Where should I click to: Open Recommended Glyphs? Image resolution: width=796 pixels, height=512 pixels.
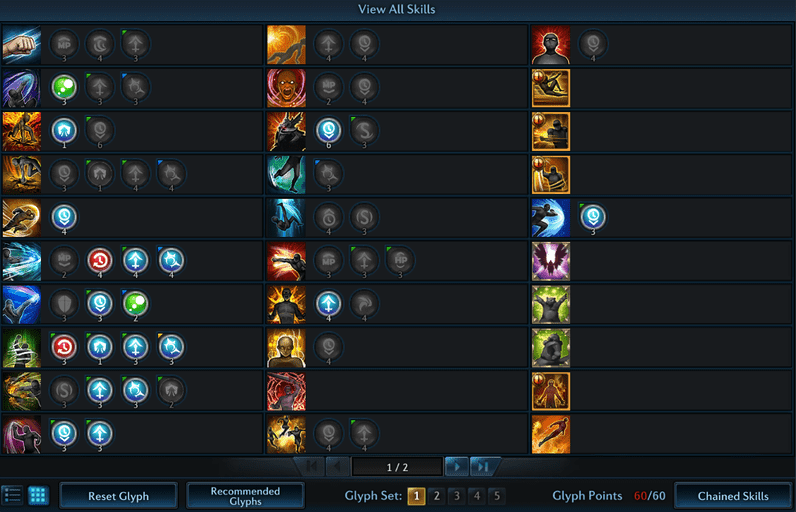[x=245, y=496]
